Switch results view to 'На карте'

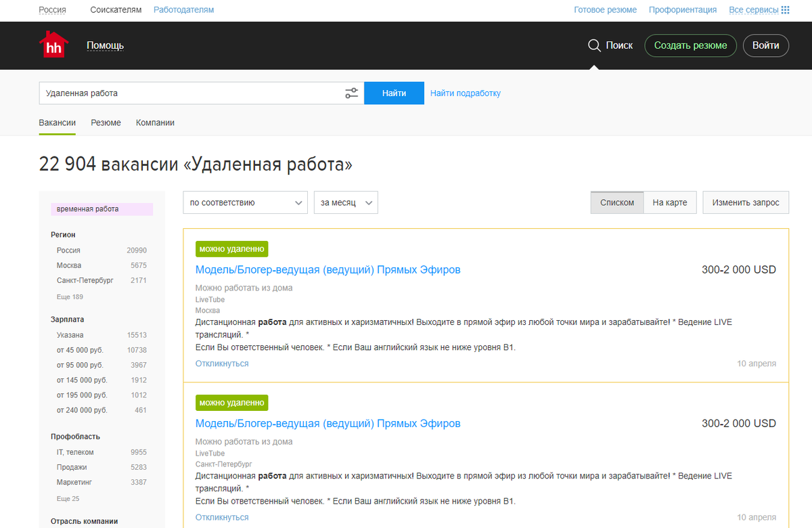[x=669, y=202]
